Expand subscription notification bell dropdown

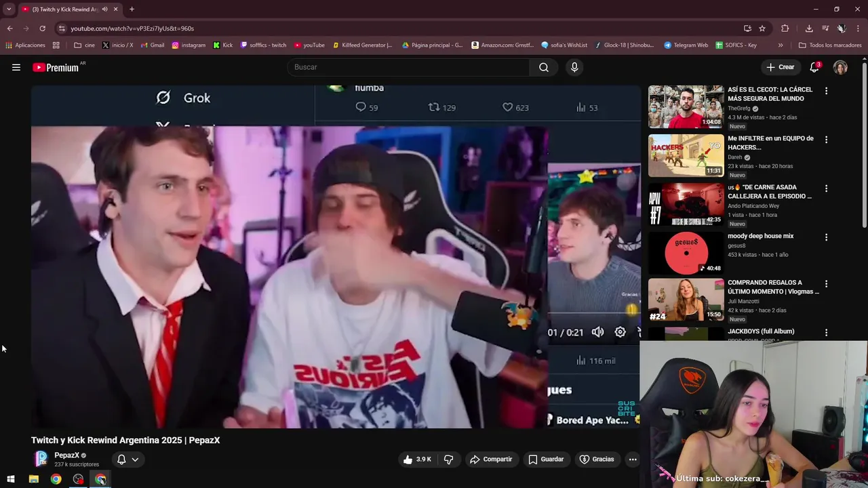127,460
